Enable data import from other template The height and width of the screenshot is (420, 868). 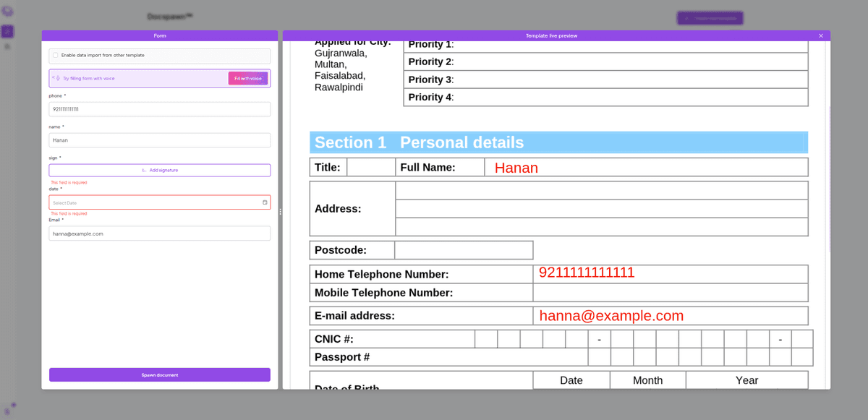point(55,55)
